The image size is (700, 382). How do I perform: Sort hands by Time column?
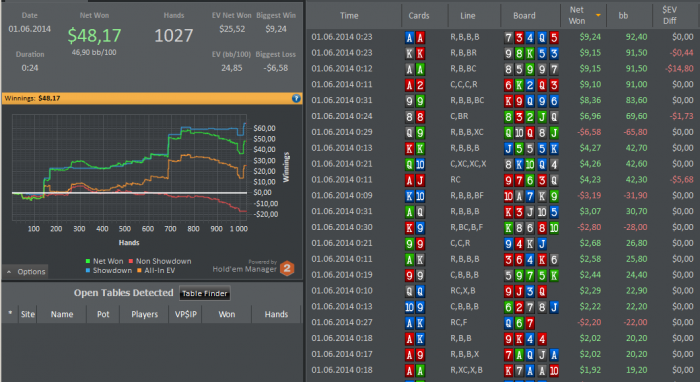click(x=349, y=16)
